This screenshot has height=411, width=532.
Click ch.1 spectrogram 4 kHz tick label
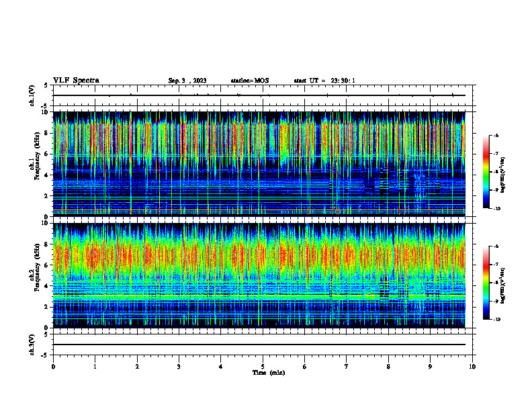pyautogui.click(x=47, y=175)
